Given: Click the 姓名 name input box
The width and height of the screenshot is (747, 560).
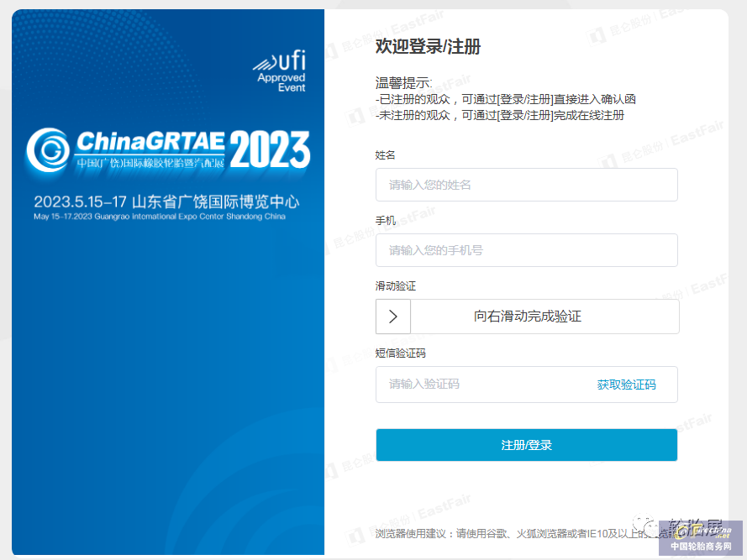Looking at the screenshot, I should 526,185.
